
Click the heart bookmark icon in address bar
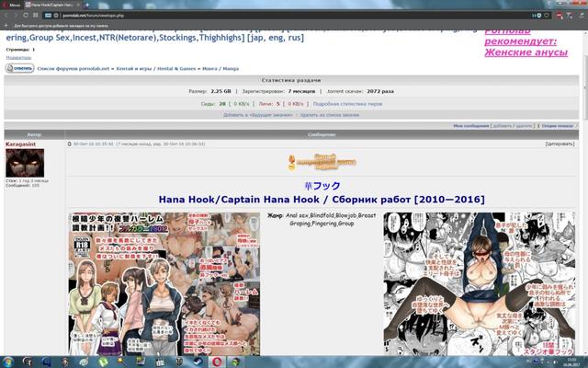point(547,16)
